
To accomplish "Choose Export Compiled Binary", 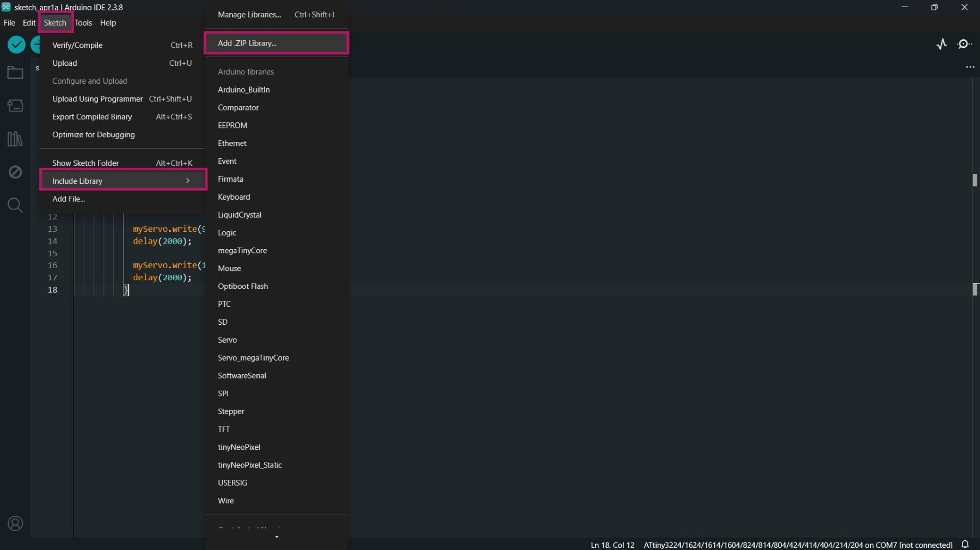I will click(122, 117).
